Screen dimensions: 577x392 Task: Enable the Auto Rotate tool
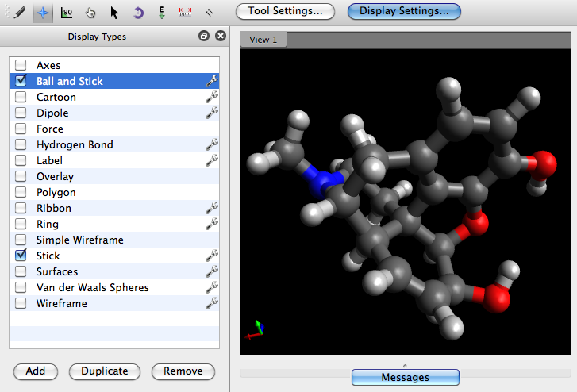tap(138, 13)
